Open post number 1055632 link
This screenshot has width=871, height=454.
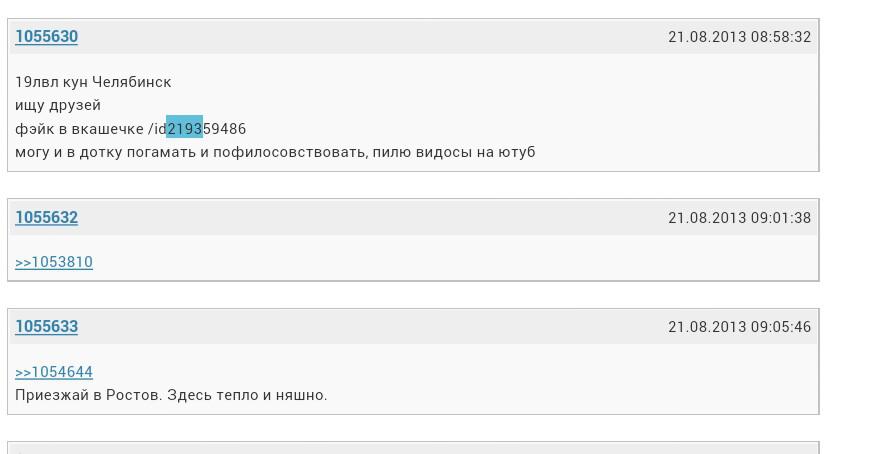point(46,218)
